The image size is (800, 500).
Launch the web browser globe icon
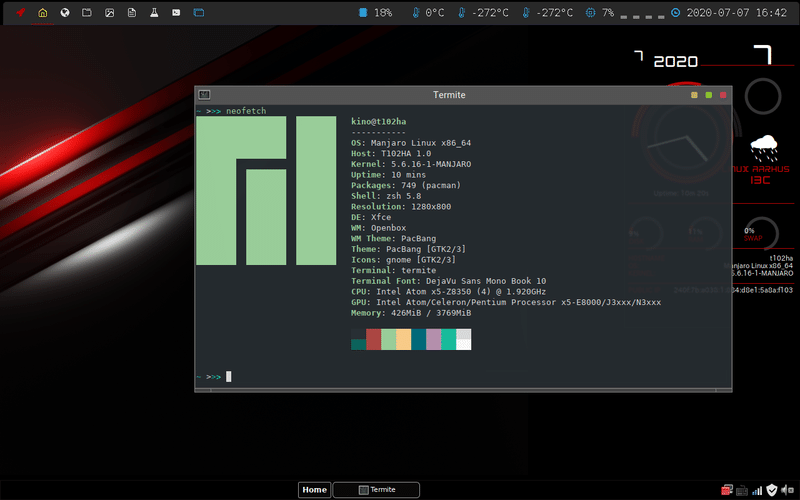[x=65, y=13]
